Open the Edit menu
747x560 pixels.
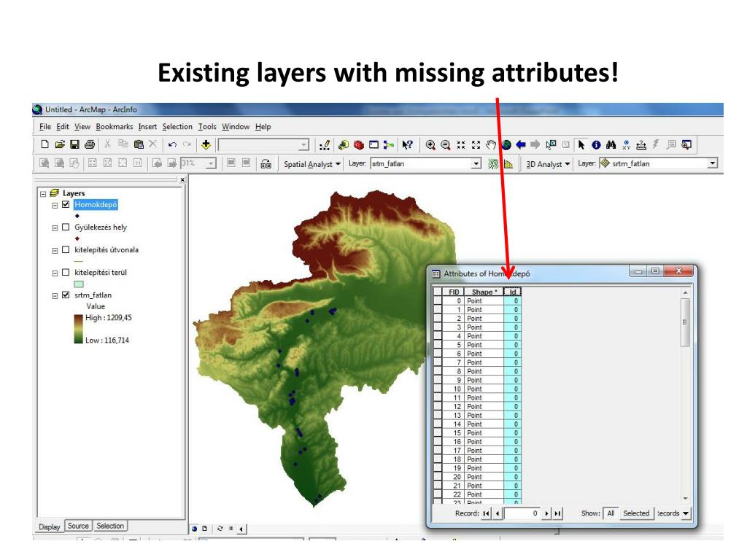[x=63, y=127]
